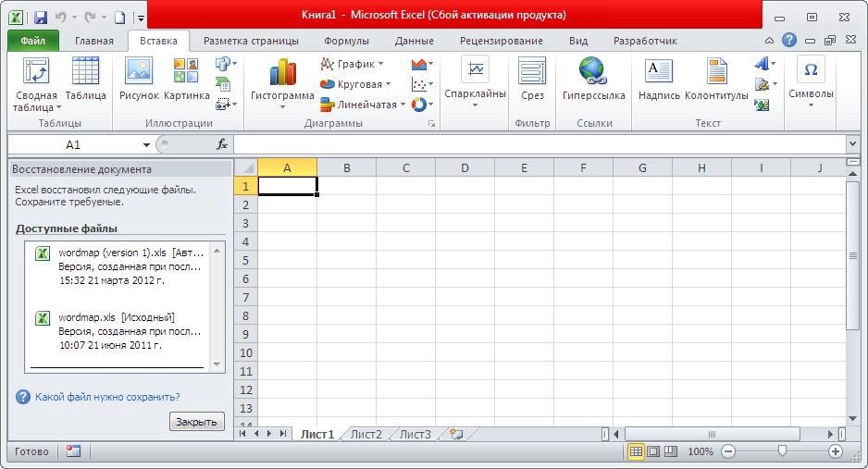
Task: Open Undo history dropdown arrow
Action: click(x=74, y=18)
